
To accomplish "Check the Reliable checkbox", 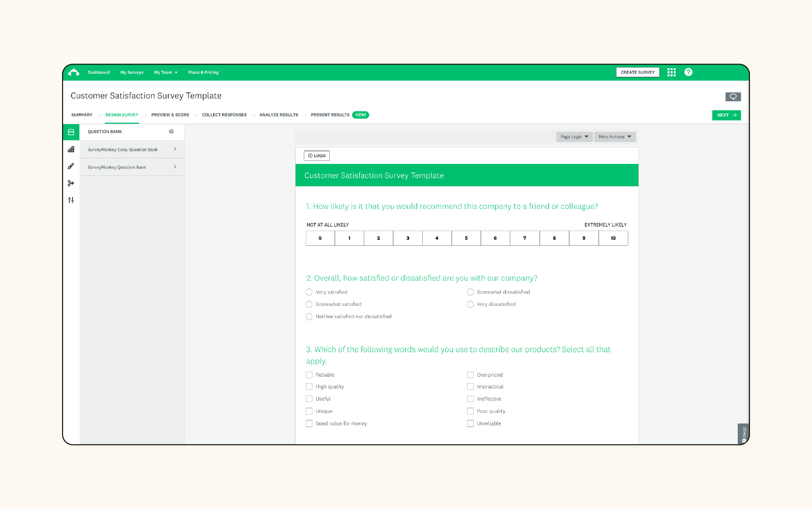I will tap(309, 375).
